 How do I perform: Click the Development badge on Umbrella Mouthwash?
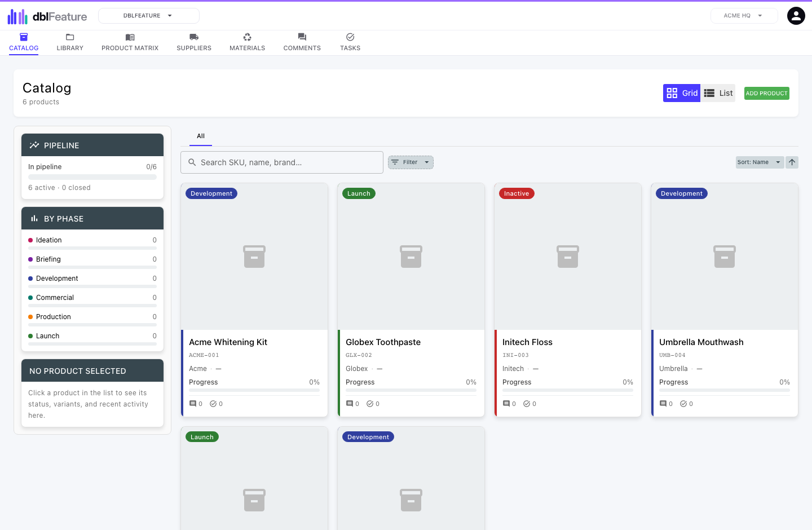(x=682, y=193)
